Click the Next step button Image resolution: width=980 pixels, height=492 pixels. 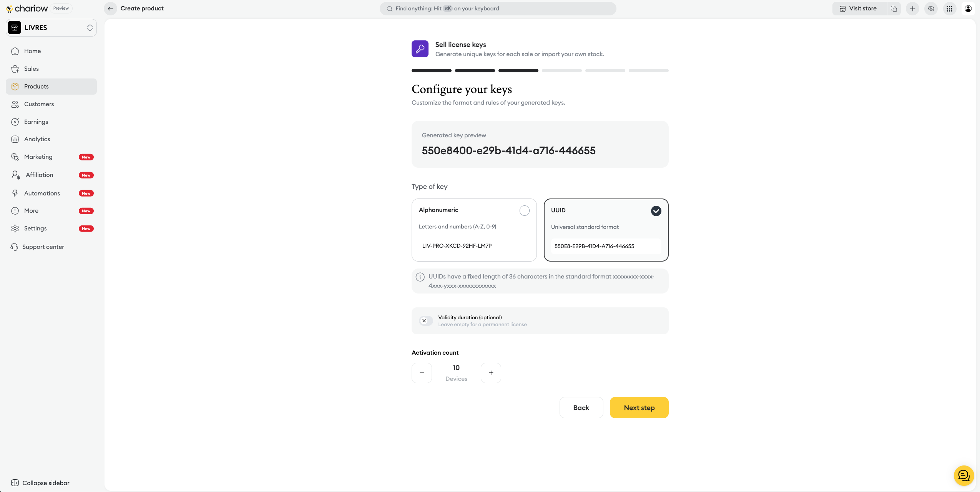639,407
